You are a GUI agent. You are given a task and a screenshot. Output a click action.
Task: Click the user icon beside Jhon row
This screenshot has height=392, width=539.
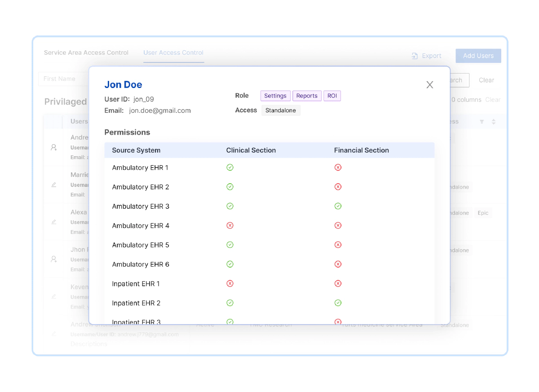coord(54,259)
